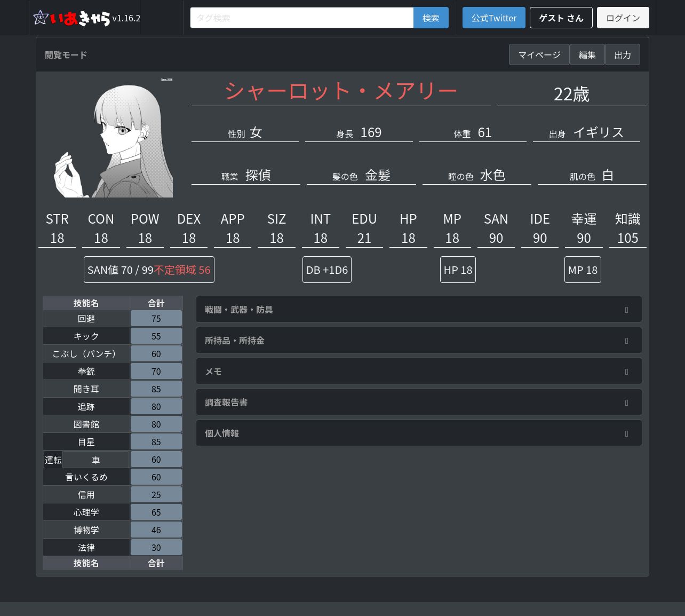Expand the 個人情報 section
Screen dimensions: 685x616
[x=419, y=433]
